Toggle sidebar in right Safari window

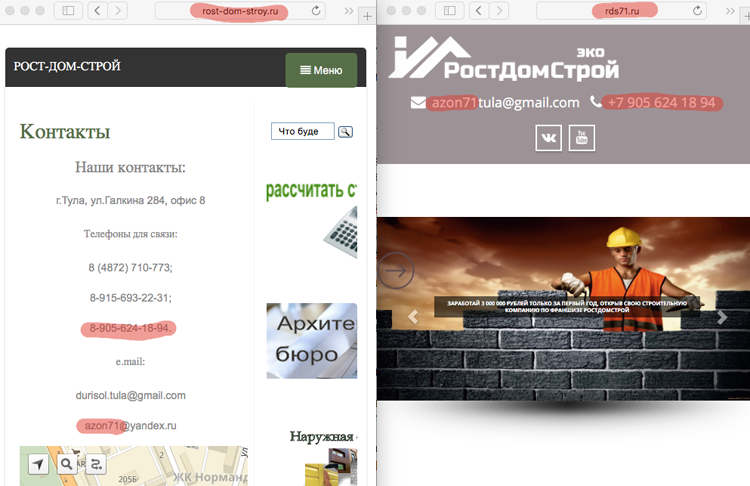coord(450,11)
